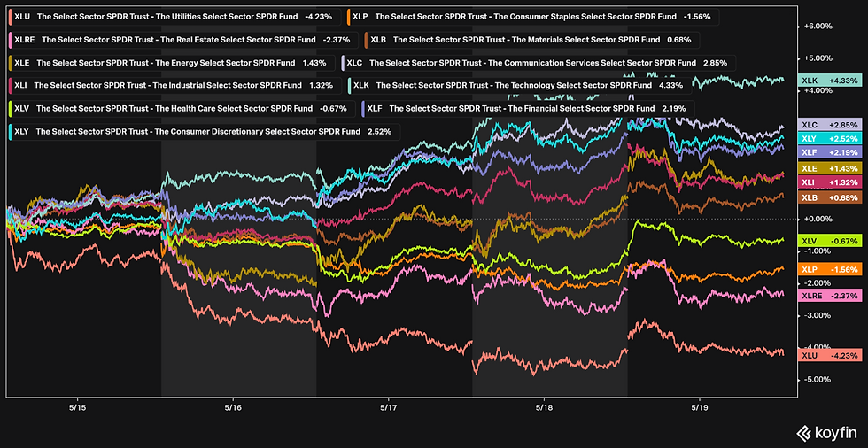Viewport: 868px width, 448px height.
Task: Select the XLU -4.23% axis label
Action: pos(830,356)
